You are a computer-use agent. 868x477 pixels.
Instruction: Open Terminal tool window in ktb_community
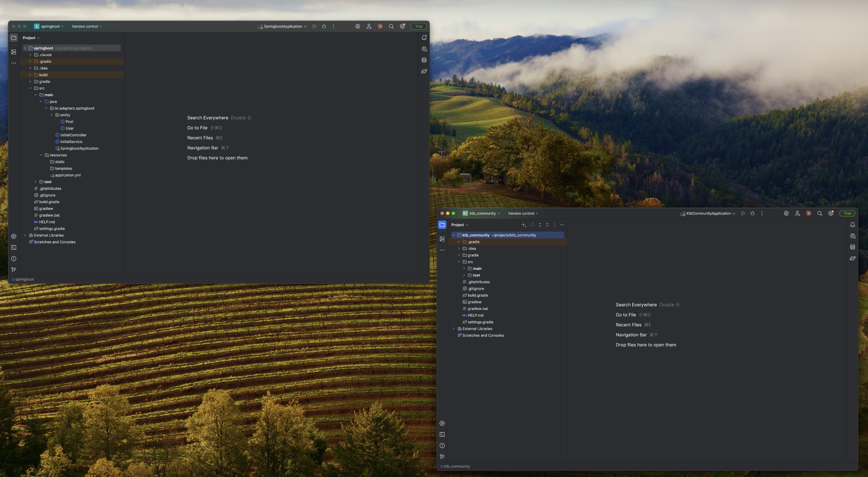pos(442,435)
